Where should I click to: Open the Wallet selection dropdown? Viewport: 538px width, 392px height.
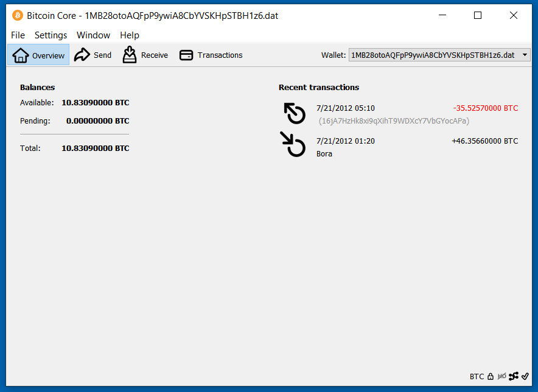click(x=439, y=55)
